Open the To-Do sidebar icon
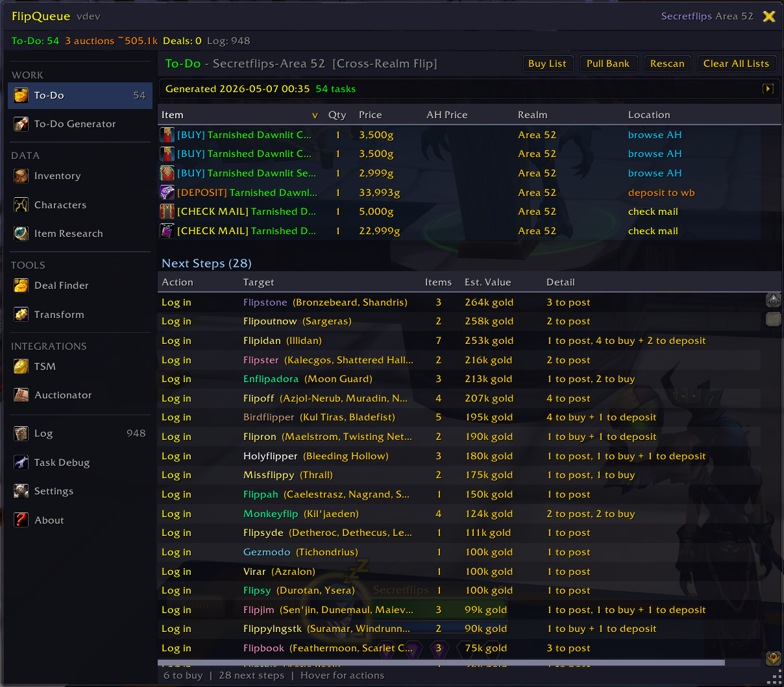784x687 pixels. point(21,95)
